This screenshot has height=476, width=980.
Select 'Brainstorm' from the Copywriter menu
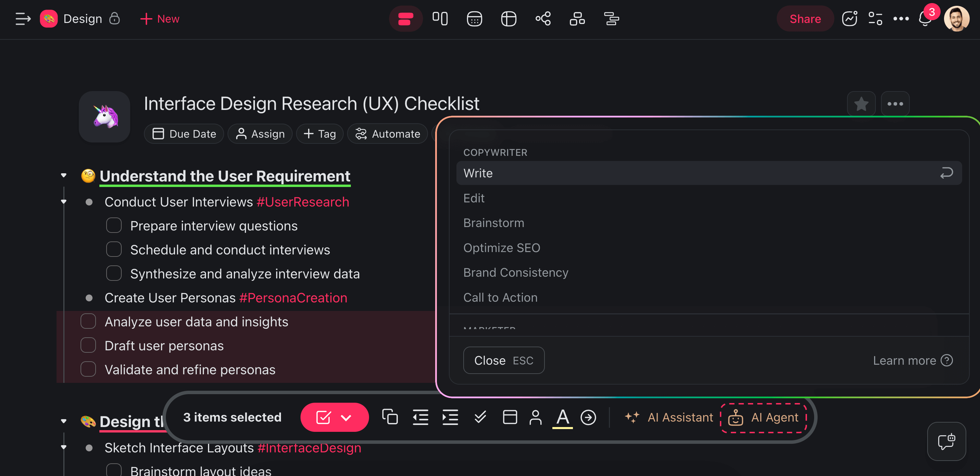(x=493, y=223)
